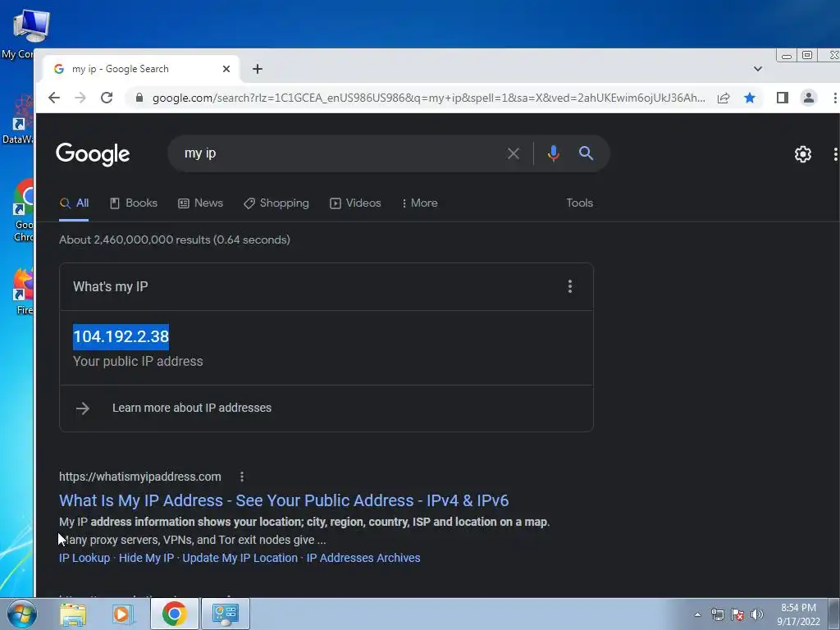Open 'What Is My IP Address' result title
The height and width of the screenshot is (630, 840).
point(283,500)
